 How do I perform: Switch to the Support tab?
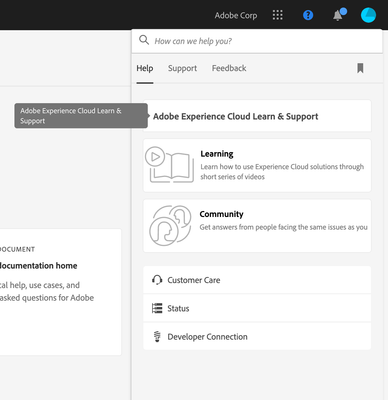pyautogui.click(x=182, y=68)
